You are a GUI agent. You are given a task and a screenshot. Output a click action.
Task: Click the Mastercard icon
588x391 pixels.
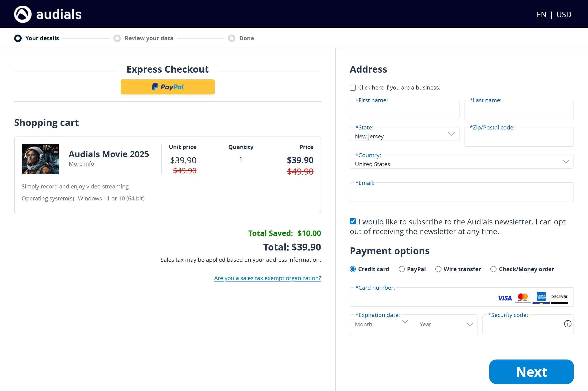(523, 297)
